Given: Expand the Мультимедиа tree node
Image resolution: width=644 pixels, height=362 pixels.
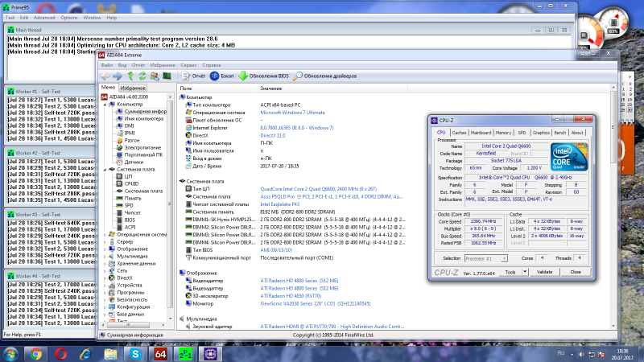Looking at the screenshot, I should pos(105,257).
